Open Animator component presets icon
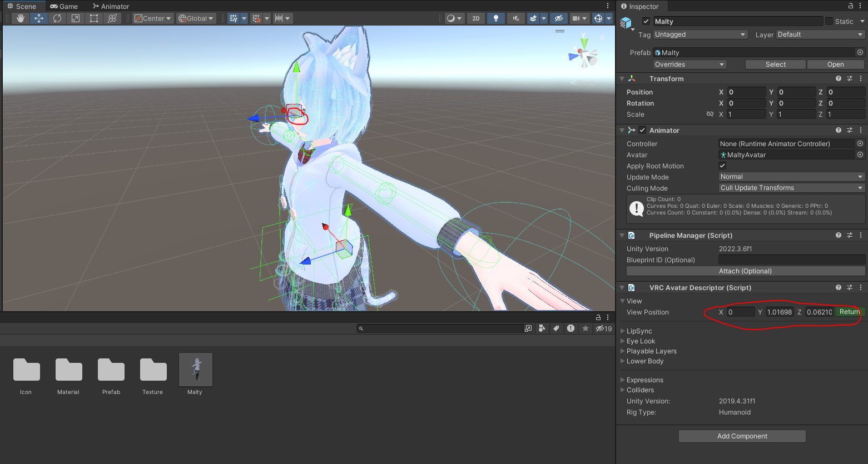Viewport: 868px width, 464px height. point(849,130)
